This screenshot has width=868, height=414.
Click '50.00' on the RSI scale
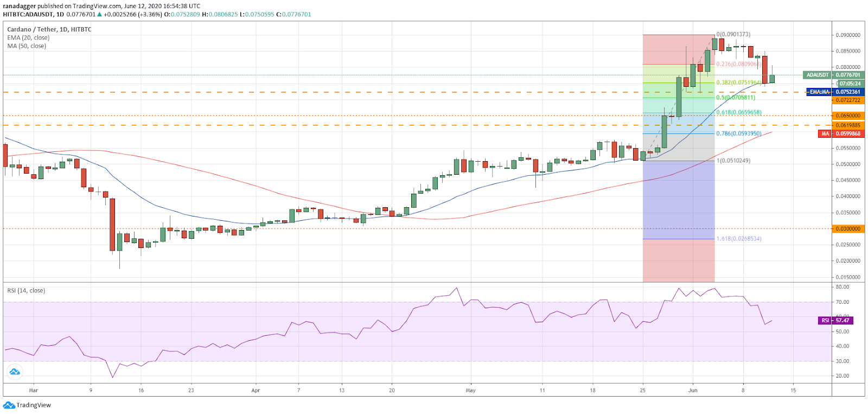843,332
